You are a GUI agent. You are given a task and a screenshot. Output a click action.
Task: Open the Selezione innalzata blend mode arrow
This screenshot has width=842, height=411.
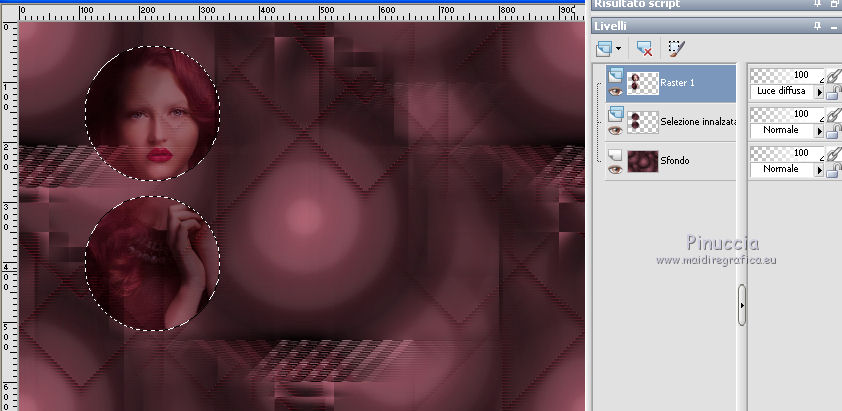820,131
